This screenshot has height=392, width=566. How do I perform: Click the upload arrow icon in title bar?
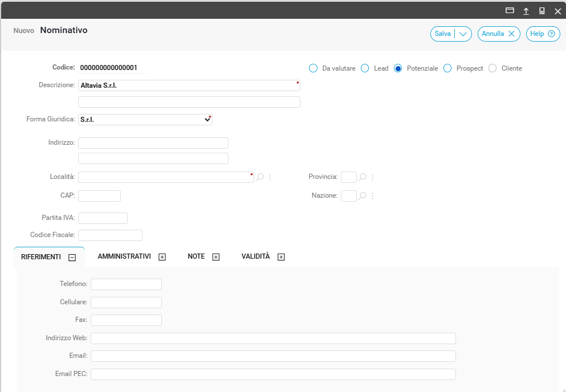[x=526, y=11]
